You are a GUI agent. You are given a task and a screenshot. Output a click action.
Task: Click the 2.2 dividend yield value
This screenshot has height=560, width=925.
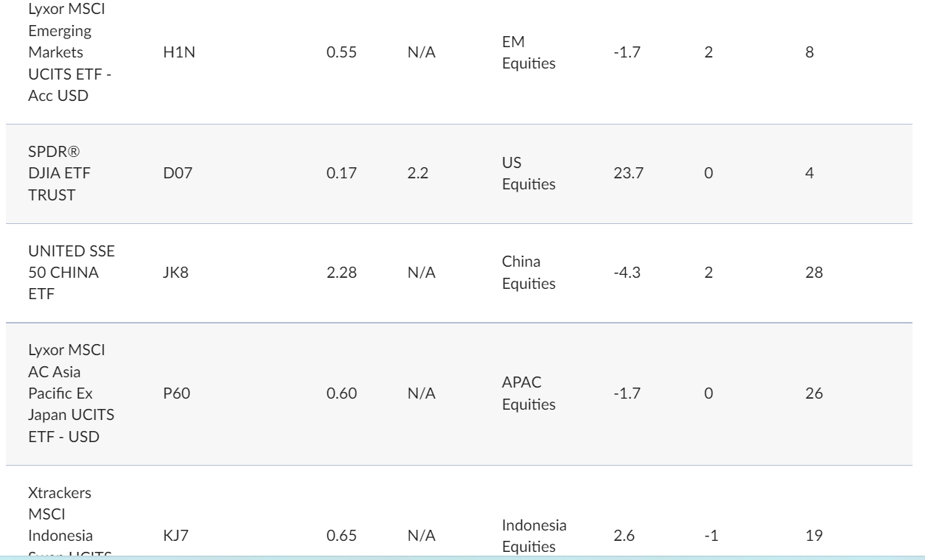pos(416,174)
